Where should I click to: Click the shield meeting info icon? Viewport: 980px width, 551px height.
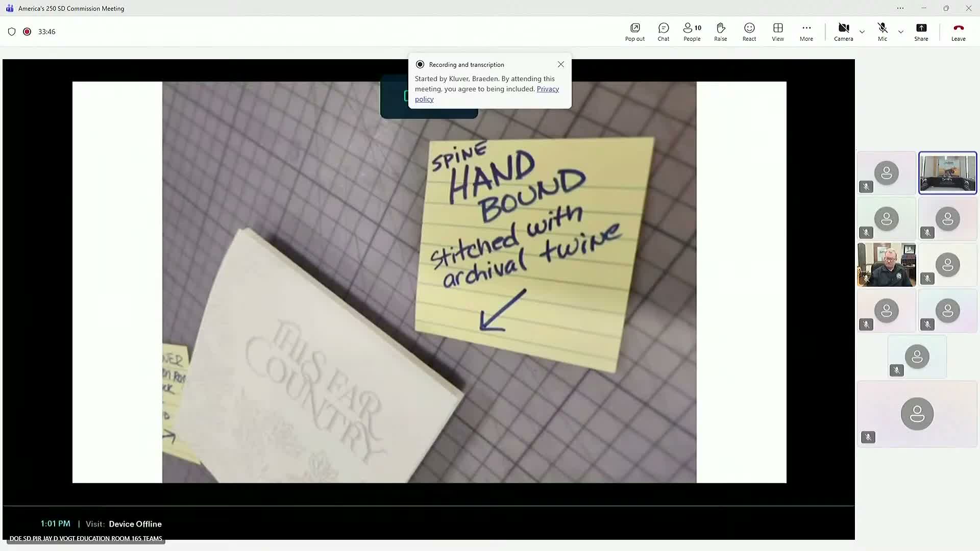12,32
